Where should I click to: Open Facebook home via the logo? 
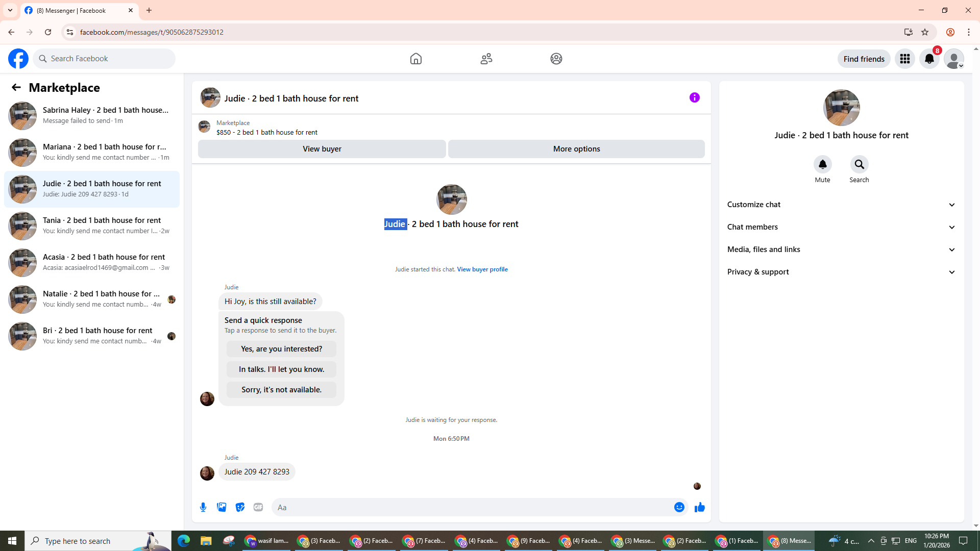pyautogui.click(x=18, y=59)
